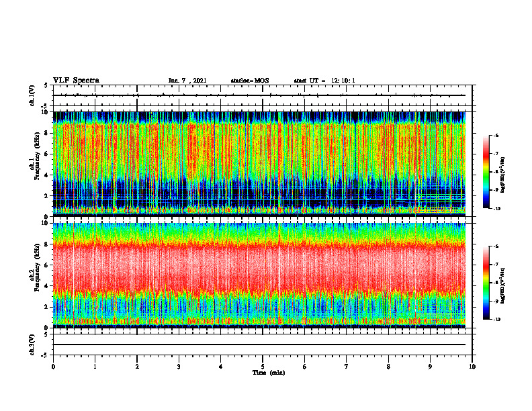This screenshot has width=532, height=411.
Task: Click the "1" minute tick label
Action: coord(95,367)
